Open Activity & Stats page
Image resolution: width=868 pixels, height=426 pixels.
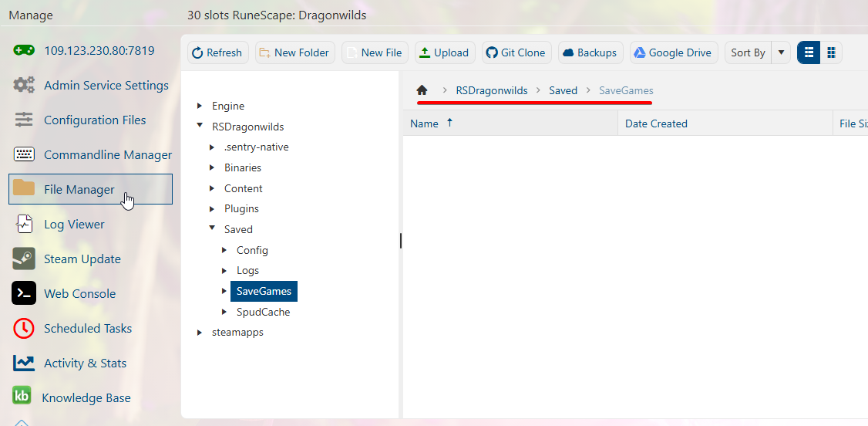coord(85,363)
